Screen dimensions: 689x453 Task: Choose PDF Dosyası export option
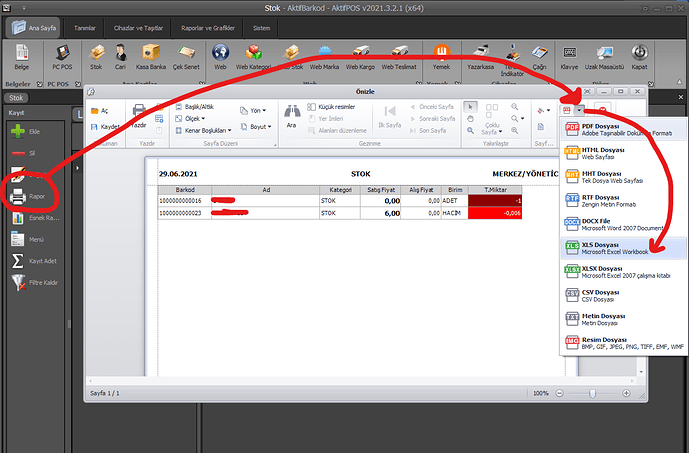(624, 130)
